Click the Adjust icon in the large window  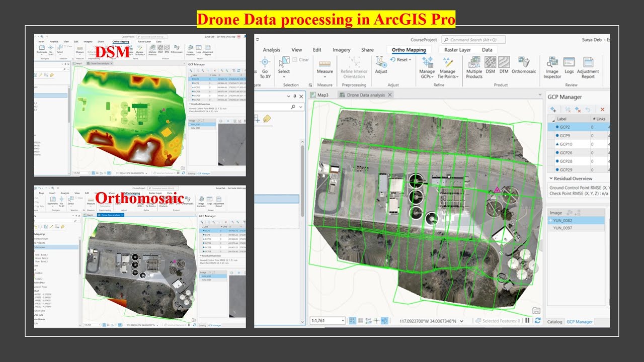pyautogui.click(x=381, y=65)
